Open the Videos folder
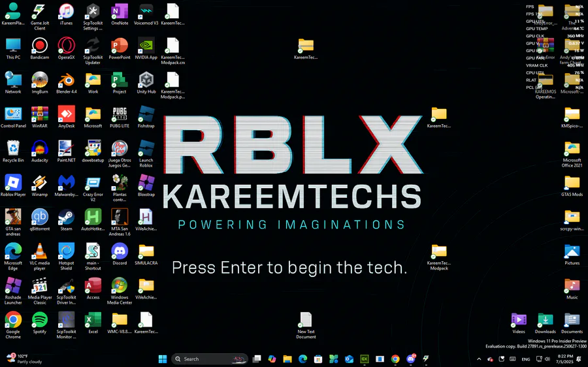Image resolution: width=588 pixels, height=367 pixels. click(x=519, y=323)
